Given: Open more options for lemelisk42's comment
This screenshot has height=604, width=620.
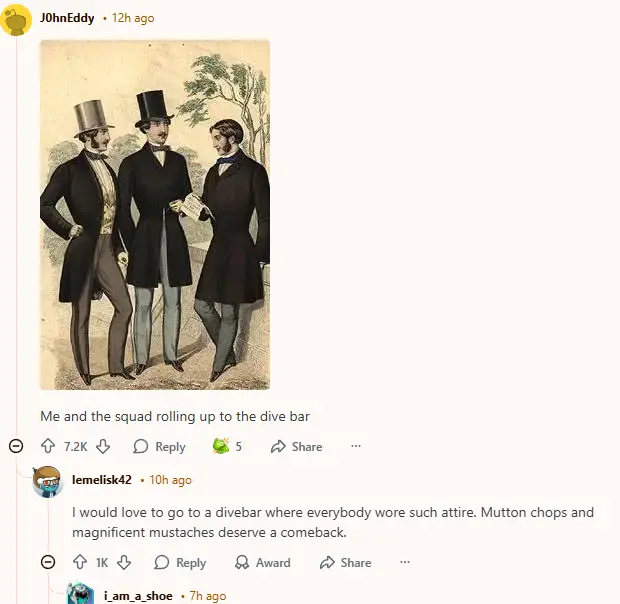Looking at the screenshot, I should pyautogui.click(x=405, y=562).
